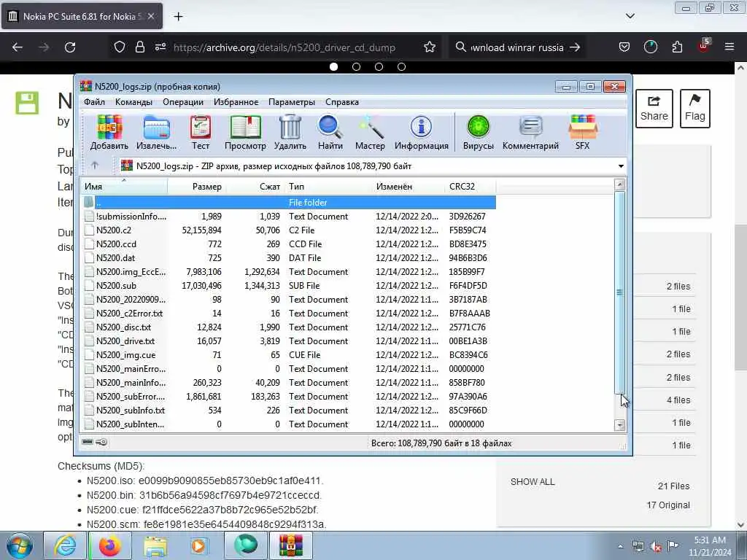Click the Вирусы virus scan icon
Screen dimensions: 747x560
pyautogui.click(x=479, y=132)
